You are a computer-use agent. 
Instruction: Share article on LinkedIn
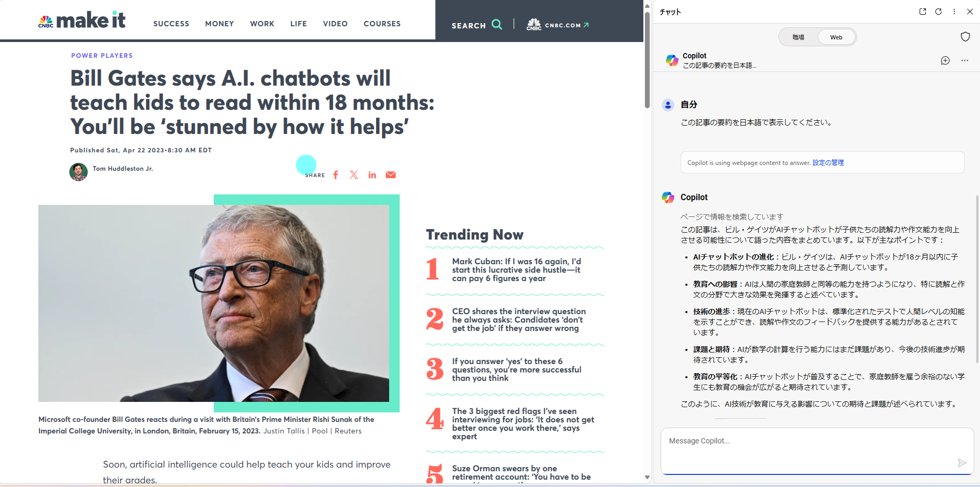pos(372,175)
